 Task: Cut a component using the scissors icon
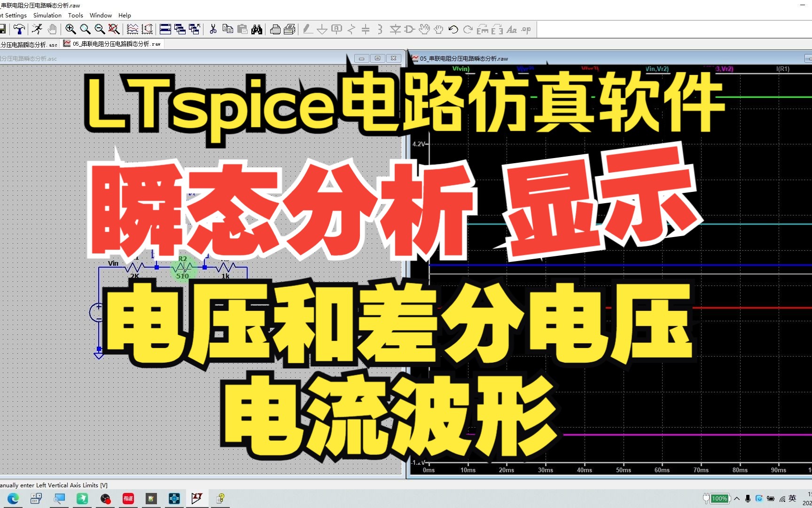click(x=212, y=29)
